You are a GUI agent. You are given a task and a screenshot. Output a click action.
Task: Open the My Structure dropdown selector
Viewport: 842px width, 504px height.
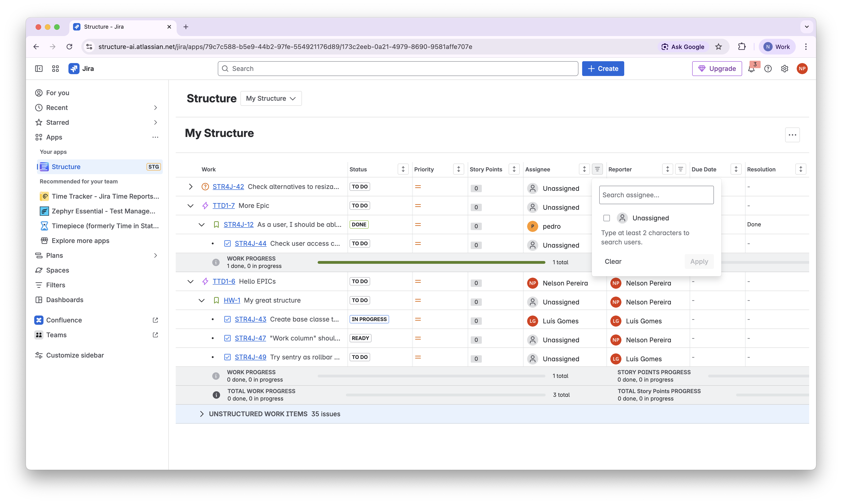(271, 98)
